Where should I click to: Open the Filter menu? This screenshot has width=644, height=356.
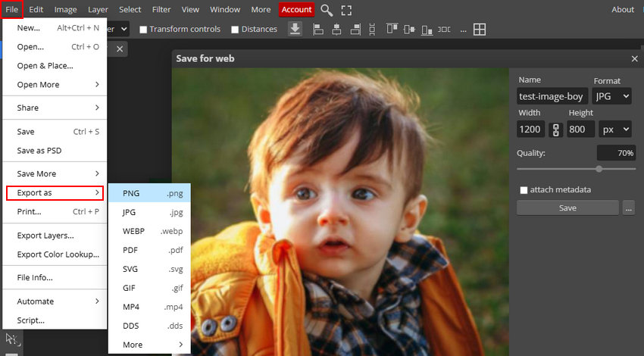click(x=161, y=9)
